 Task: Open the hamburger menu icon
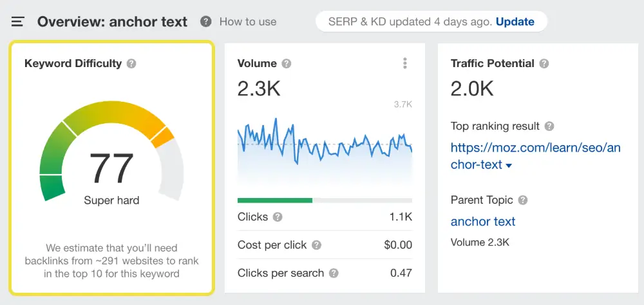point(18,22)
